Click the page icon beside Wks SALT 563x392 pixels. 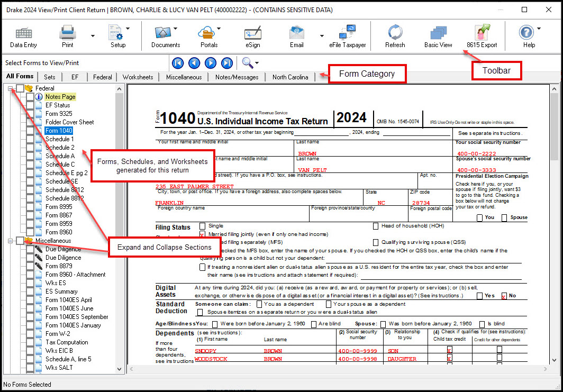(39, 368)
